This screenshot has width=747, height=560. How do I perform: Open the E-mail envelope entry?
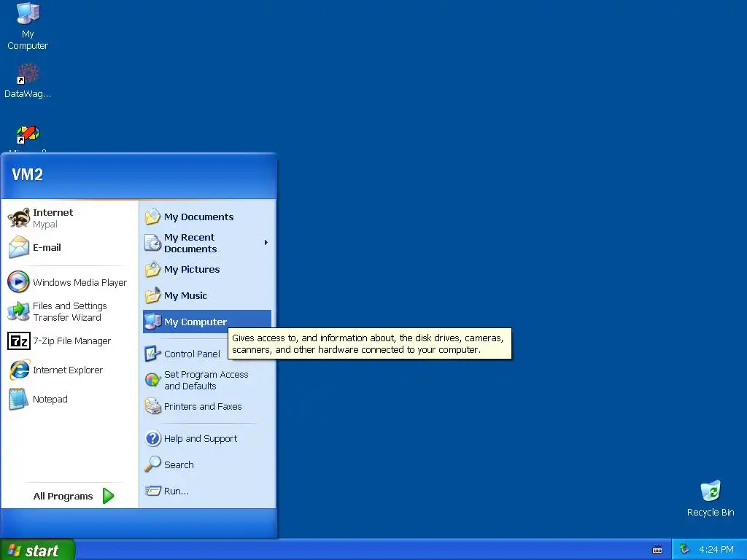point(69,248)
